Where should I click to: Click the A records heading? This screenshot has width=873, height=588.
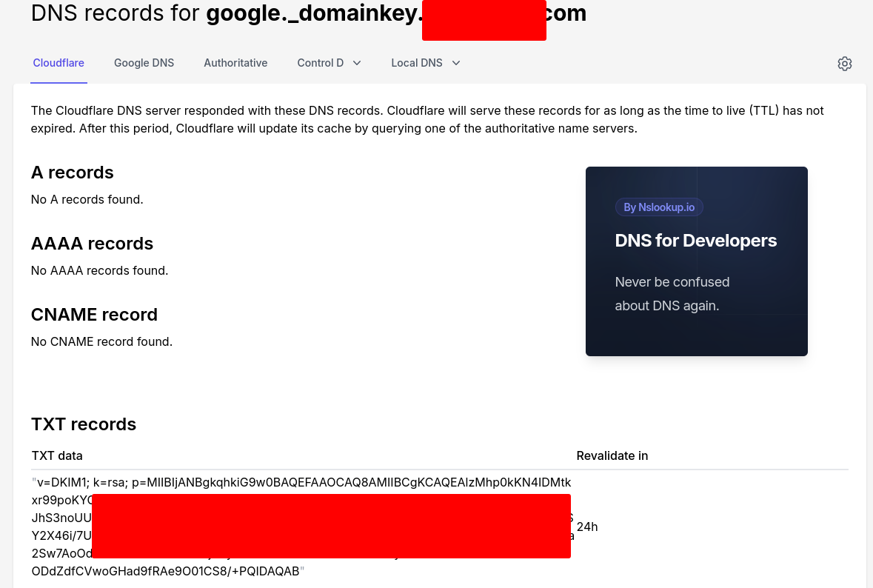[x=73, y=173]
